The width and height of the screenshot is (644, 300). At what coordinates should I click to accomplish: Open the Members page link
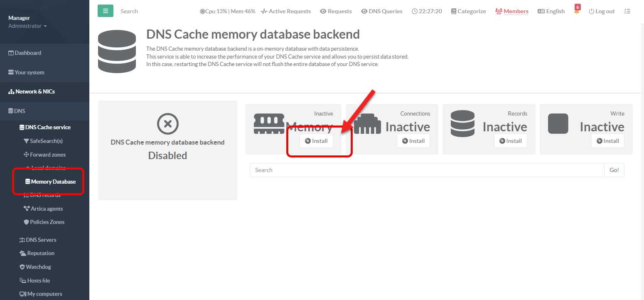[512, 12]
